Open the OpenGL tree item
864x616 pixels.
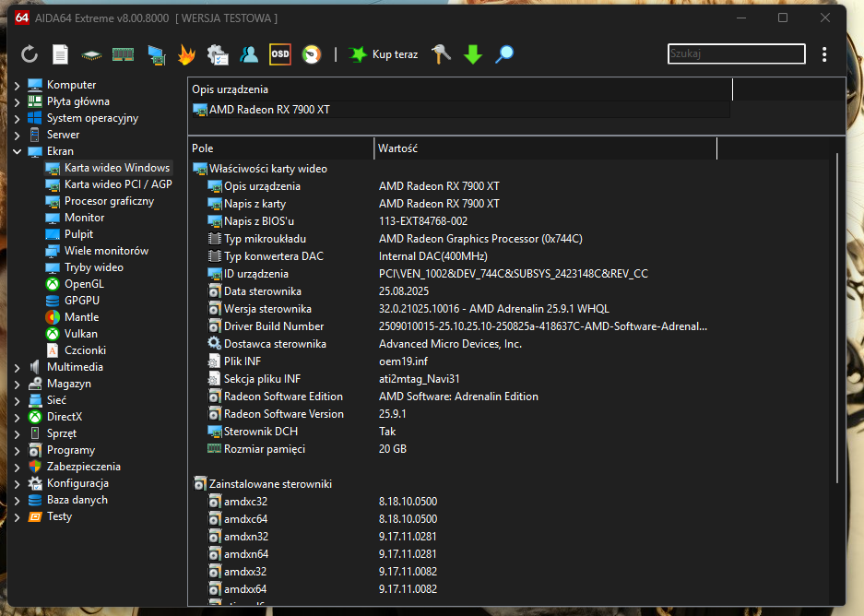(x=75, y=284)
